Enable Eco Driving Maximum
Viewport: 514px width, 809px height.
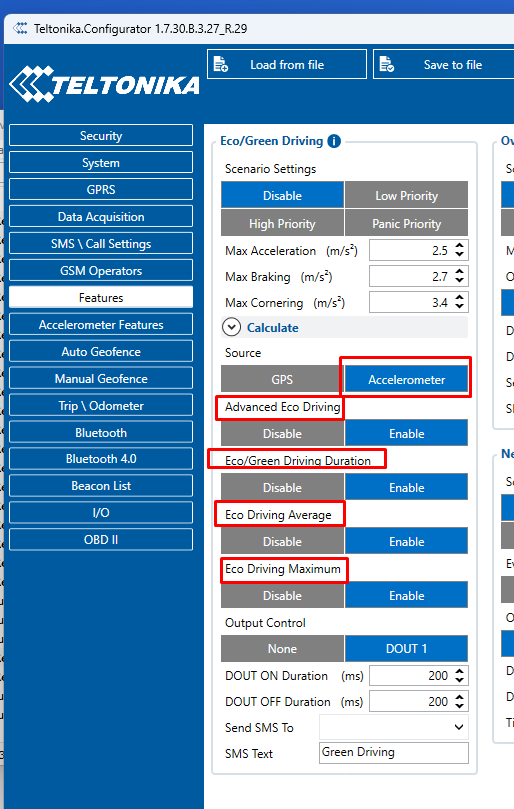click(406, 595)
